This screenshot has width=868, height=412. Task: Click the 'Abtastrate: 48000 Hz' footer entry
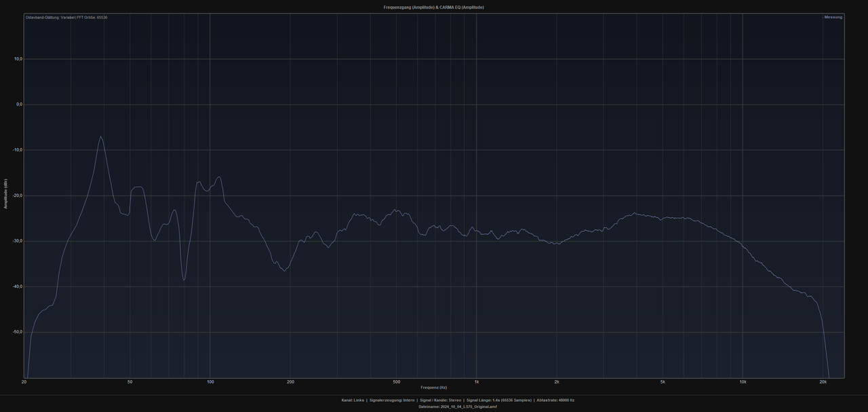tap(555, 400)
